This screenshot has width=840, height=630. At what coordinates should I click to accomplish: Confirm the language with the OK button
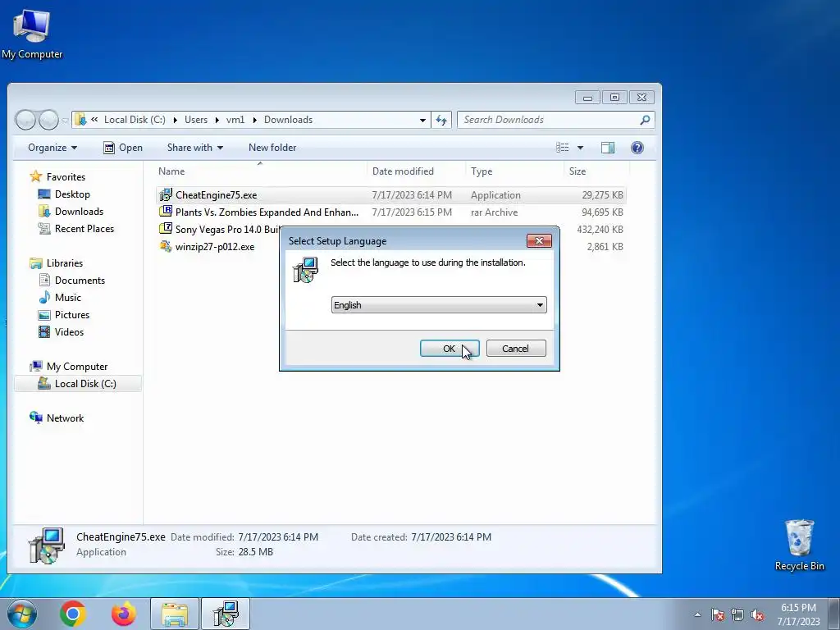click(449, 348)
